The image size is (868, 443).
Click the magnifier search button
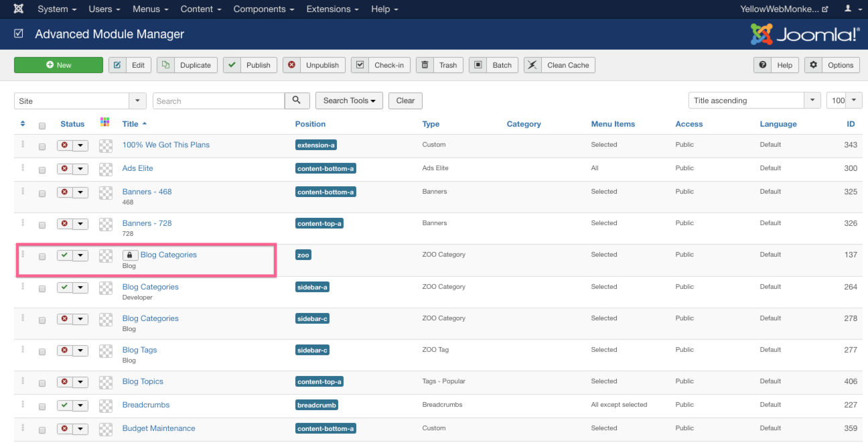(x=297, y=101)
